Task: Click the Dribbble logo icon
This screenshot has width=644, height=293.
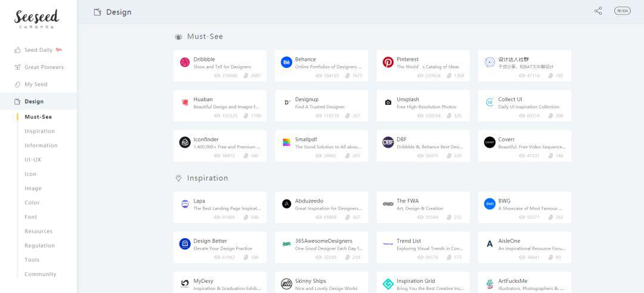Action: click(185, 63)
